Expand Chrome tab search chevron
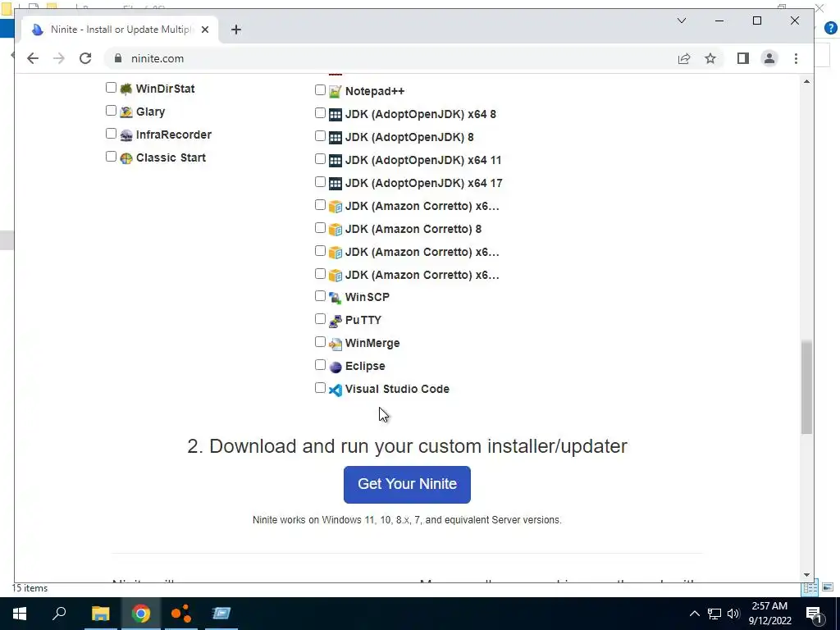 pyautogui.click(x=682, y=21)
